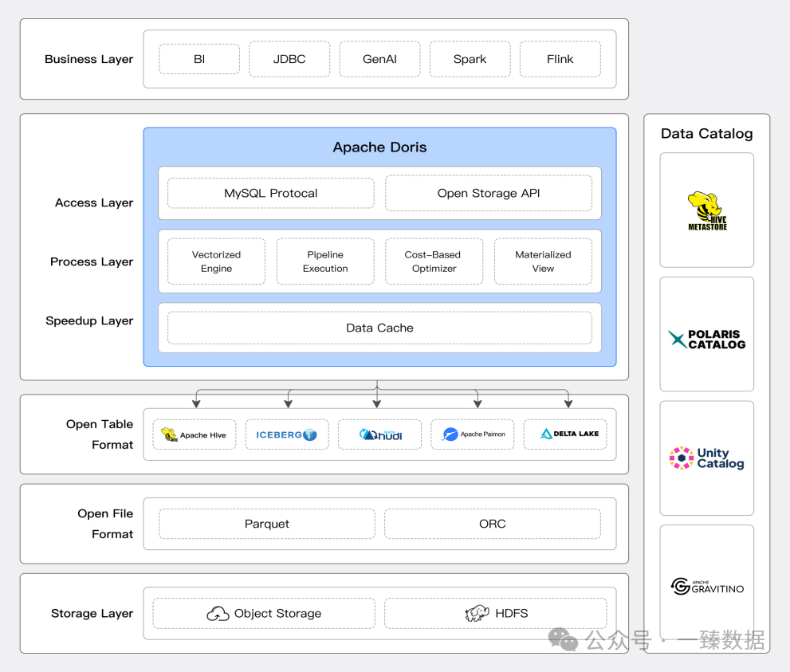790x672 pixels.
Task: Select the Apache Hive table format logo
Action: click(194, 434)
